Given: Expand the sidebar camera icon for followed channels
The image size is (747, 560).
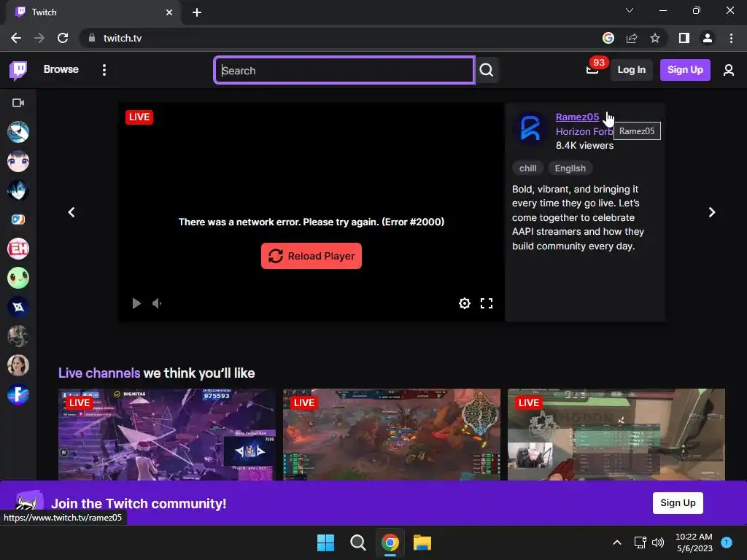Looking at the screenshot, I should coord(18,103).
